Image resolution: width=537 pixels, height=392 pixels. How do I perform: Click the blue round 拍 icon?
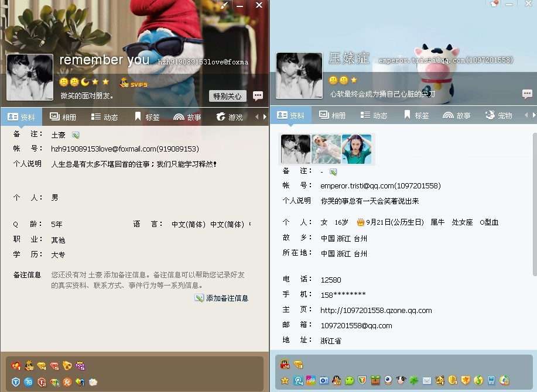click(29, 381)
